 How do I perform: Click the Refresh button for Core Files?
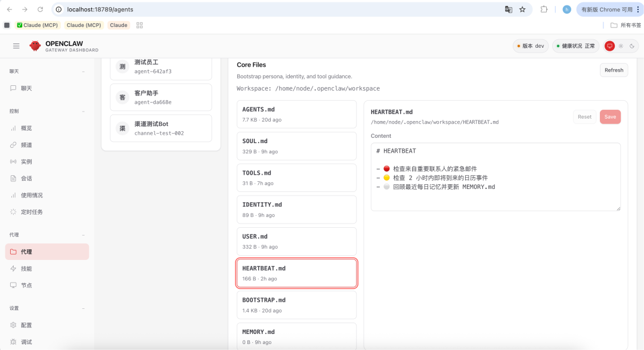pos(614,70)
